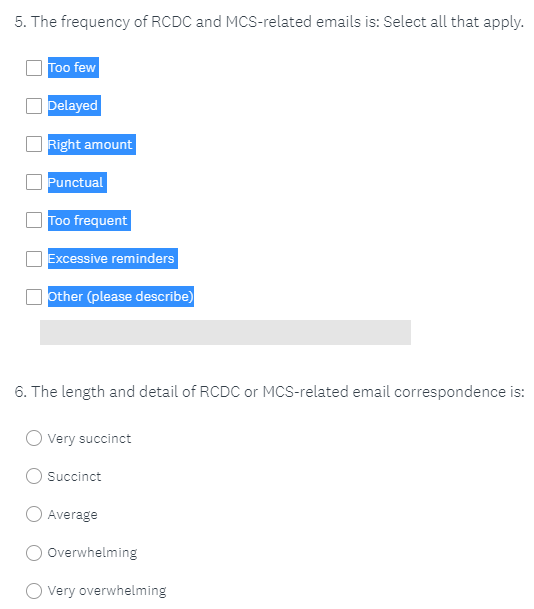Choose the 'Very overwhelming' radio button
Image resolution: width=534 pixels, height=609 pixels.
[34, 590]
